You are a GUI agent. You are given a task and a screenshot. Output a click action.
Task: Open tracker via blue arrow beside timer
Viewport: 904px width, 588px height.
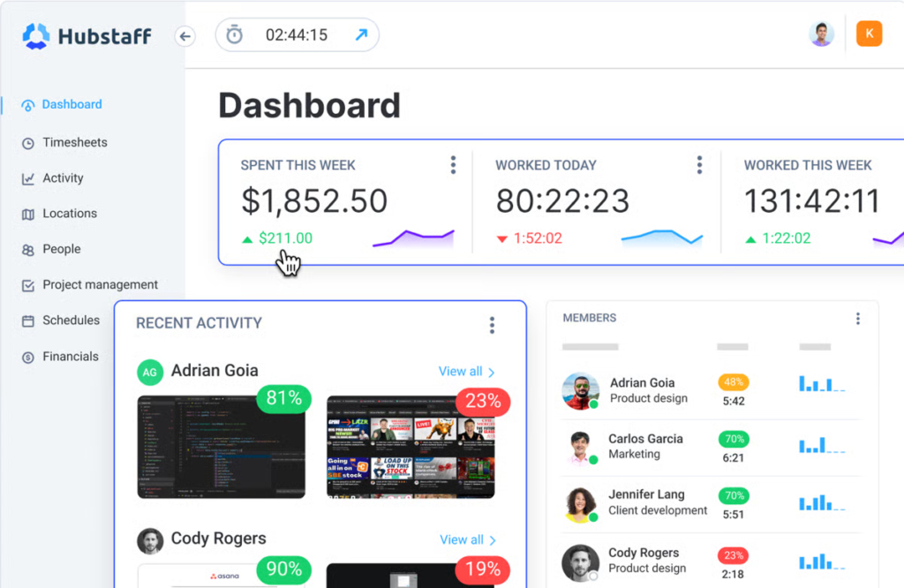(x=361, y=35)
